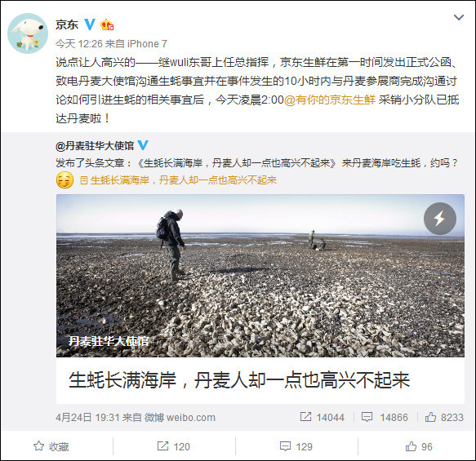Screen dimensions: 476x461
Task: Click the blue verified V badge beside 京东
Action: (x=90, y=24)
